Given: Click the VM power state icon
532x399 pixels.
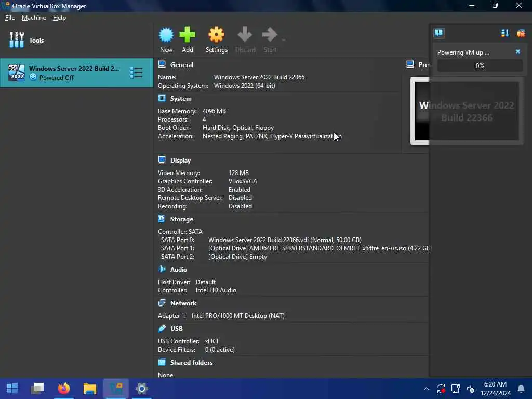Looking at the screenshot, I should 33,77.
